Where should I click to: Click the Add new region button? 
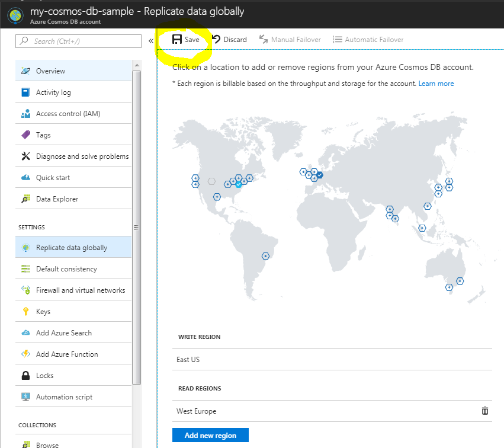(x=210, y=436)
